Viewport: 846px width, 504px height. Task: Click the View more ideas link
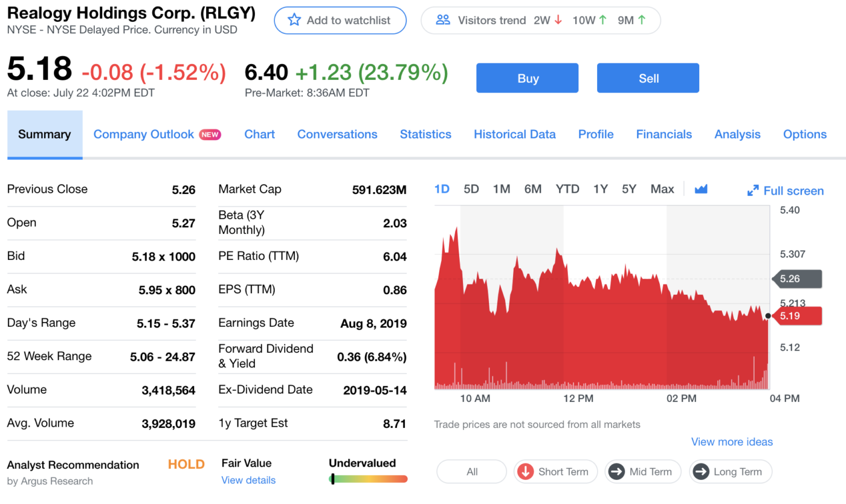pyautogui.click(x=732, y=442)
